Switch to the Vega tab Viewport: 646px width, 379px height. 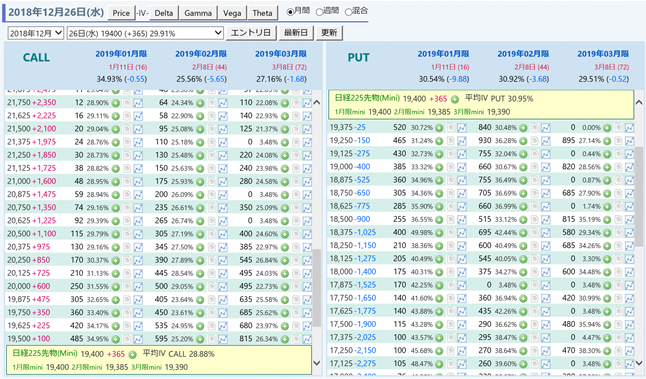click(232, 13)
